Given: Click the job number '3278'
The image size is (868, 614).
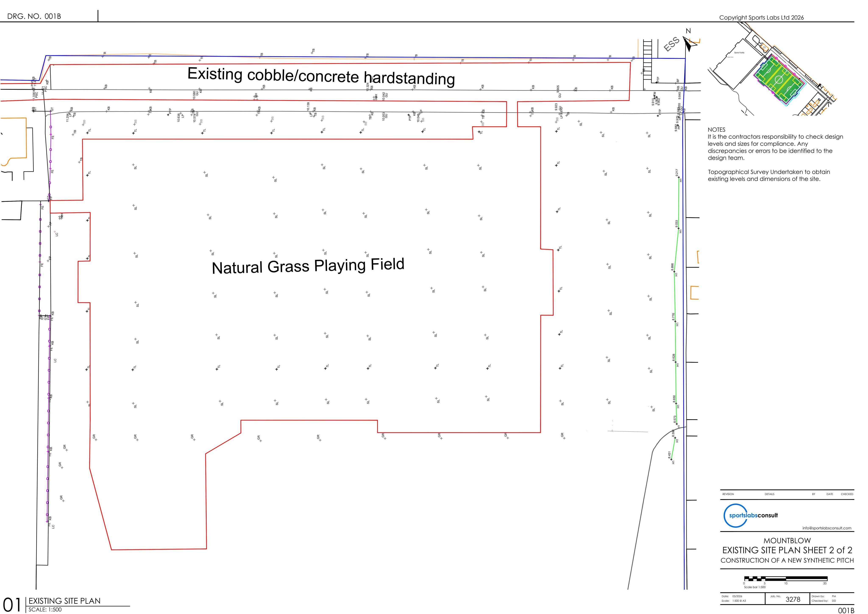Looking at the screenshot, I should point(793,599).
